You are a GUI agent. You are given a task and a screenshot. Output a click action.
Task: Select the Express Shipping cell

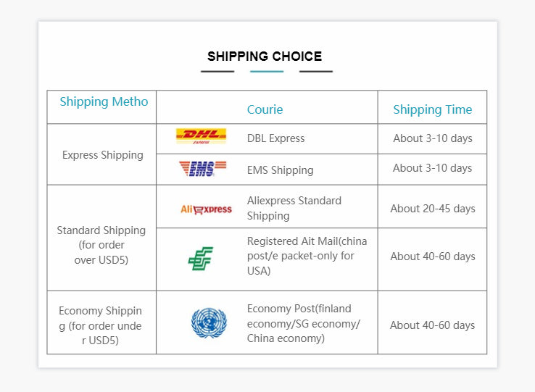(103, 155)
